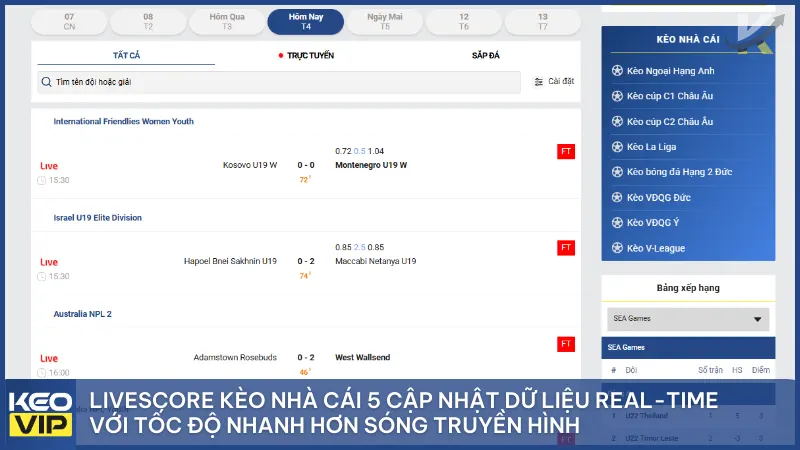Click soccer ball icon beside Kèo Ngoại Hạng Anh
This screenshot has width=800, height=450.
(x=617, y=71)
